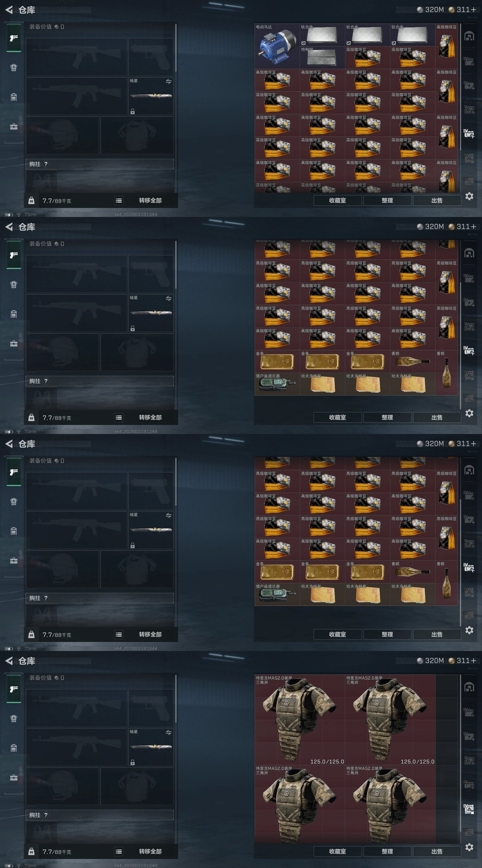Open settings gear beside the 特里克MAS2.0 armor grid
The height and width of the screenshot is (868, 482).
[x=469, y=847]
